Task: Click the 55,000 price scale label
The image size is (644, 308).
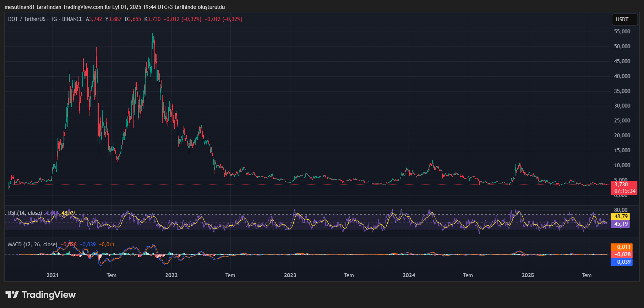Action: [x=622, y=32]
